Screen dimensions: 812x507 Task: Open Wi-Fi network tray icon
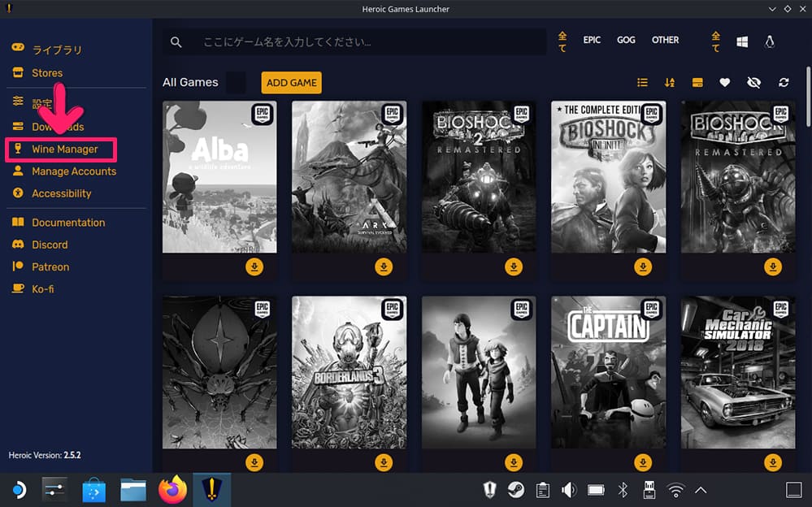pyautogui.click(x=675, y=489)
